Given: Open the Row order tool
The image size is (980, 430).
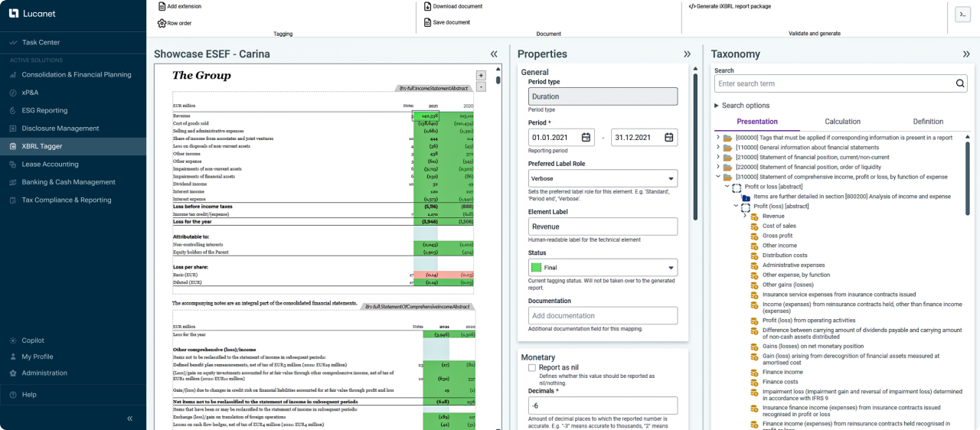Looking at the screenshot, I should click(x=162, y=23).
